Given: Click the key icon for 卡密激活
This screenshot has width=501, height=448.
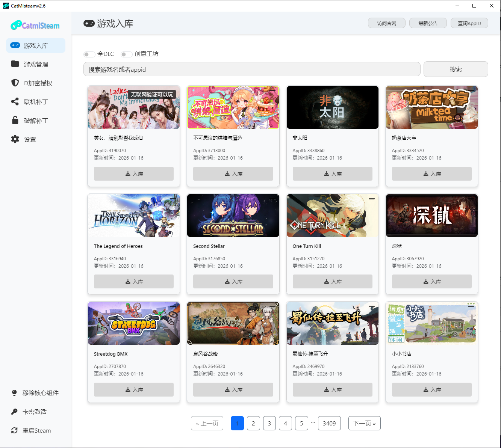Looking at the screenshot, I should click(x=14, y=412).
